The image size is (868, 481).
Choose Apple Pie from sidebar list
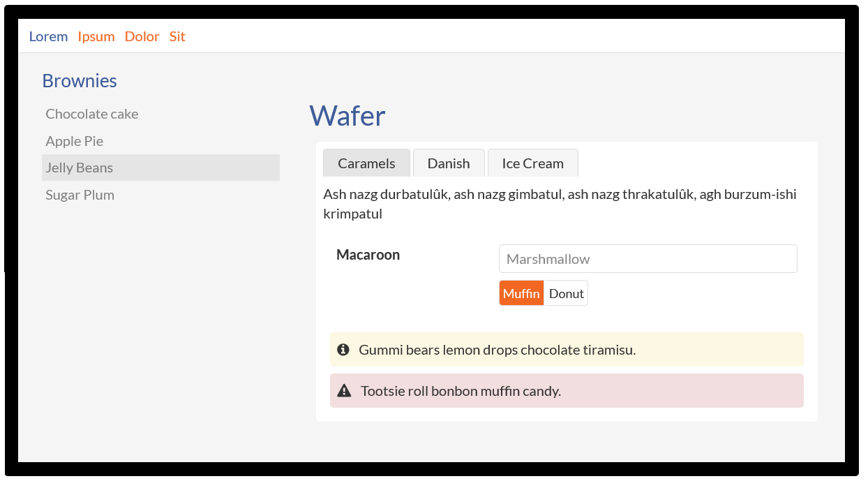[x=75, y=141]
